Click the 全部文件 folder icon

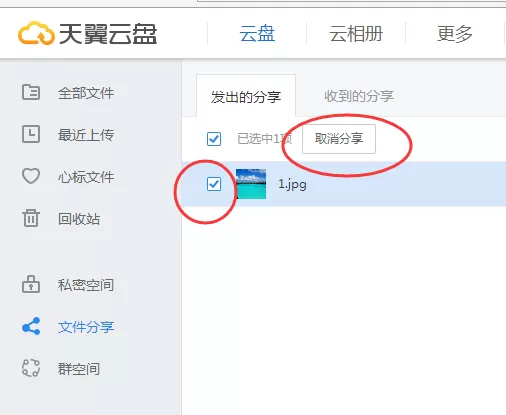pos(31,92)
